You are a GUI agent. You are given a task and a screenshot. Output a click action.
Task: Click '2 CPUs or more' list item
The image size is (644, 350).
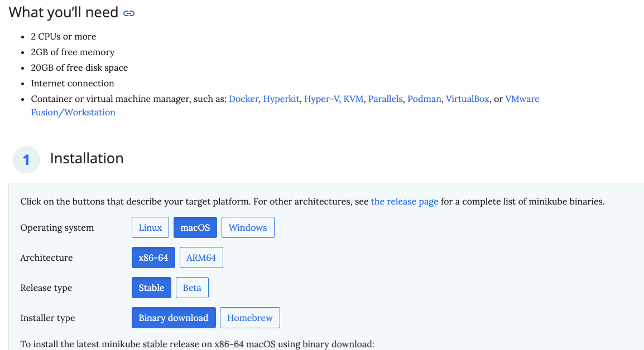pos(63,37)
